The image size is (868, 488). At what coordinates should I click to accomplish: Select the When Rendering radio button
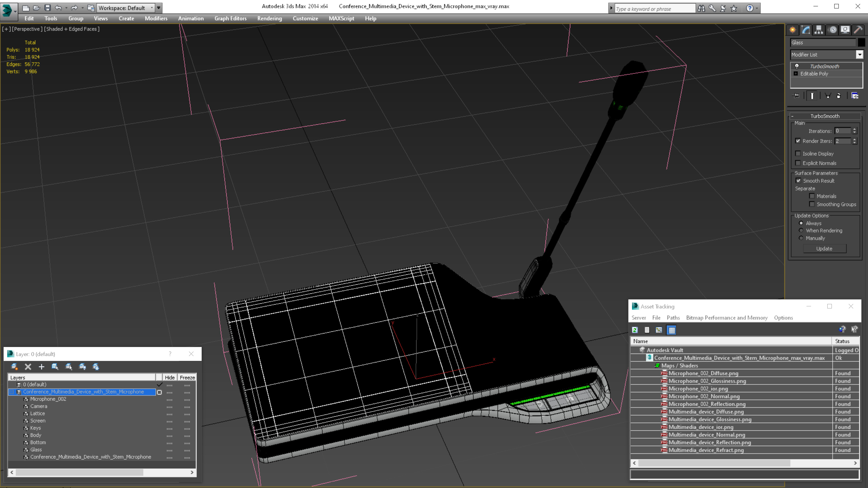(801, 230)
